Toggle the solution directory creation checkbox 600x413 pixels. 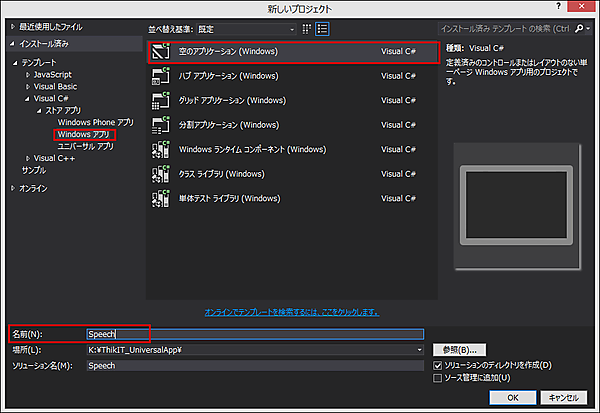(x=437, y=366)
